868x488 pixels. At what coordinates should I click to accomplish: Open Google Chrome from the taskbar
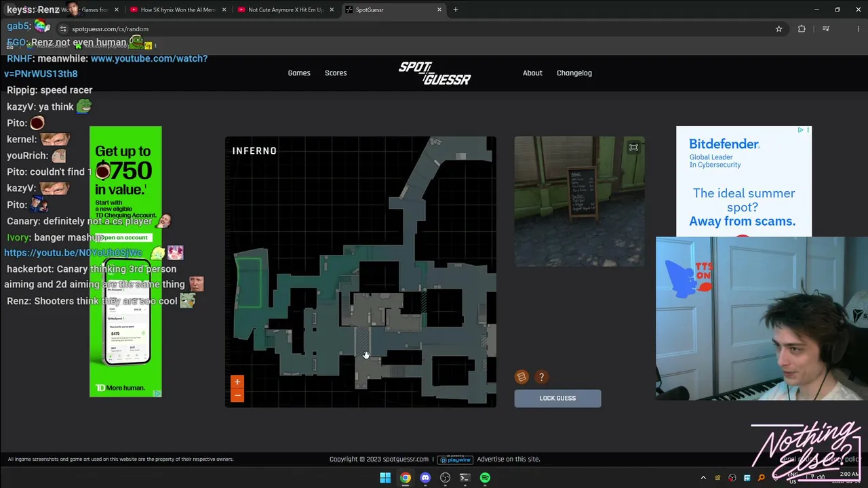tap(405, 478)
